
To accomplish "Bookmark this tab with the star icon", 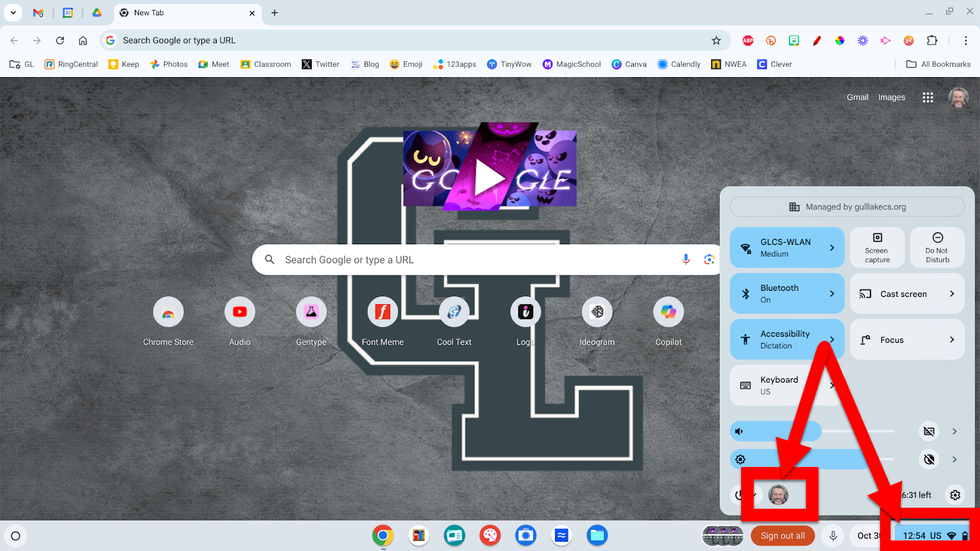I will pos(716,40).
